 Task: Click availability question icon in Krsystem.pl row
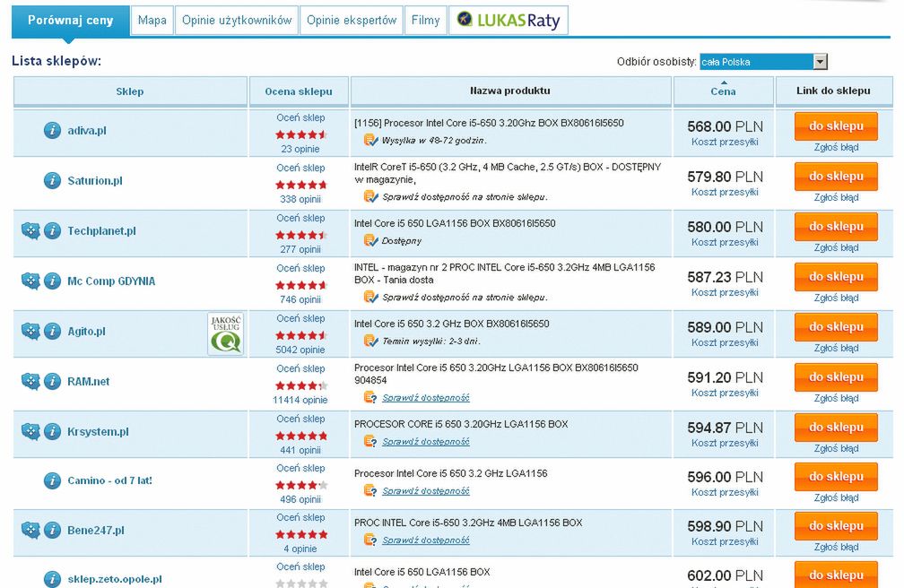370,441
